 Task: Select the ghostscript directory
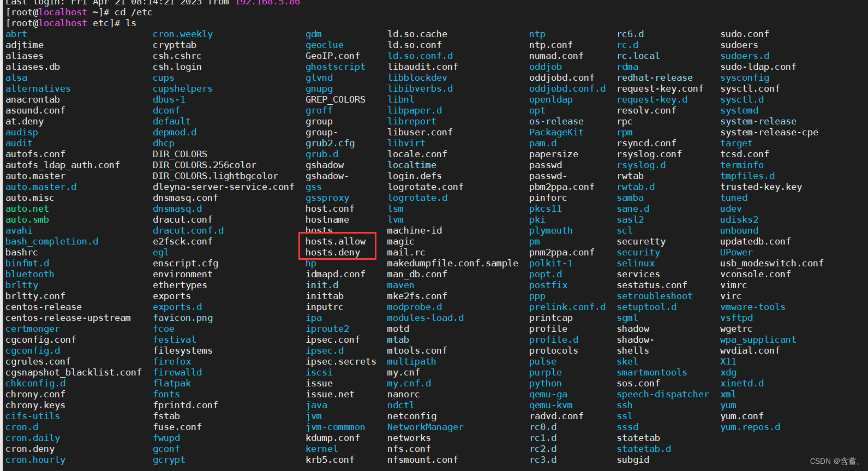pyautogui.click(x=336, y=67)
